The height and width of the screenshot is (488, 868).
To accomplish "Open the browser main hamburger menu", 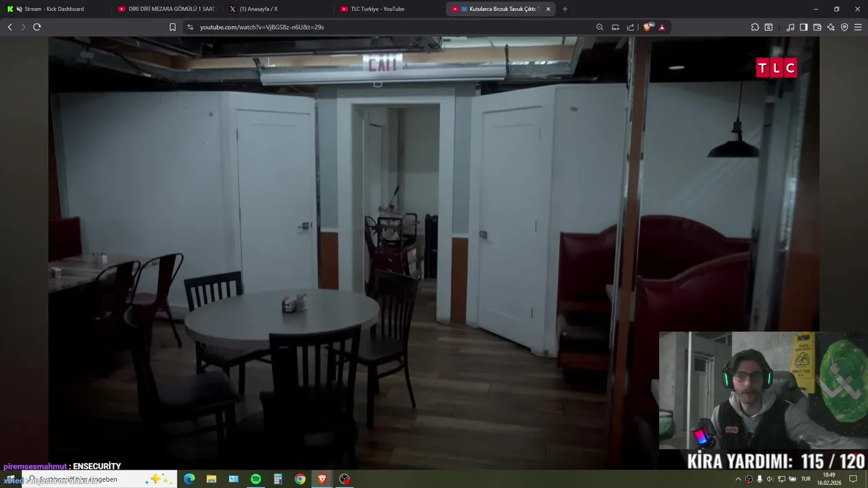I will [858, 27].
